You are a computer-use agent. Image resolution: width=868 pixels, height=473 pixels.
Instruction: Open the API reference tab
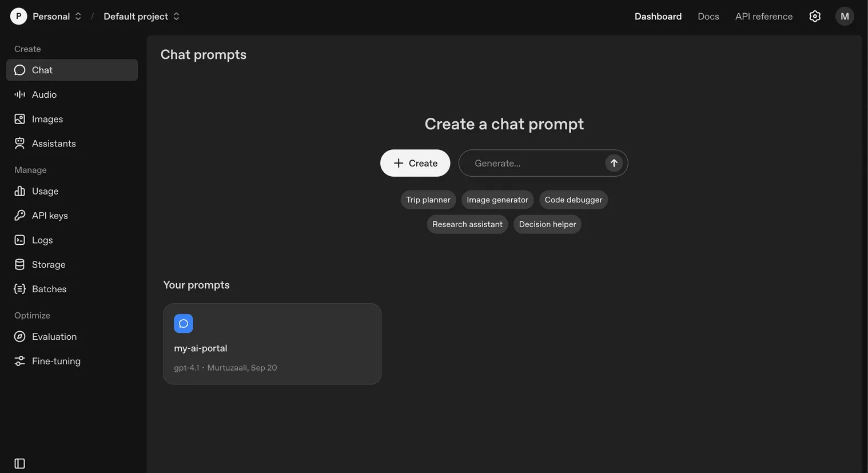pyautogui.click(x=763, y=17)
